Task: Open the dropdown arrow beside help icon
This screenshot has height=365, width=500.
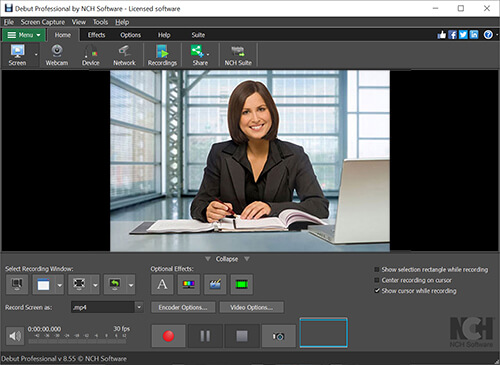Action: click(x=497, y=35)
